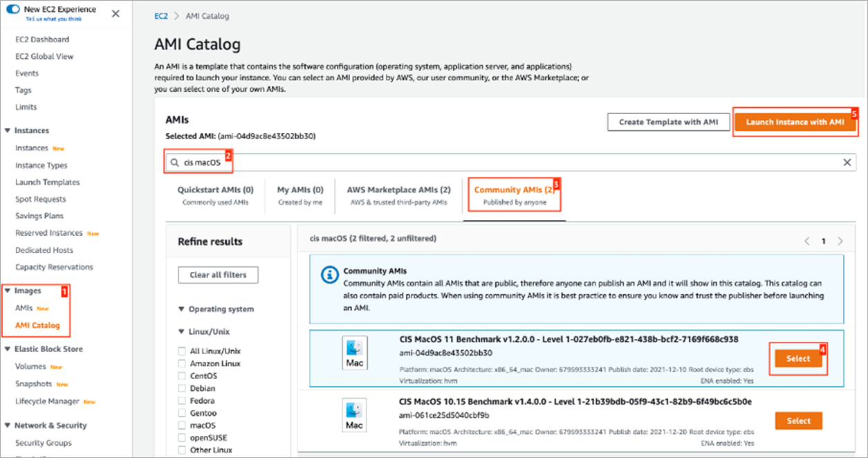Collapse the Operating system filter group

coord(181,309)
